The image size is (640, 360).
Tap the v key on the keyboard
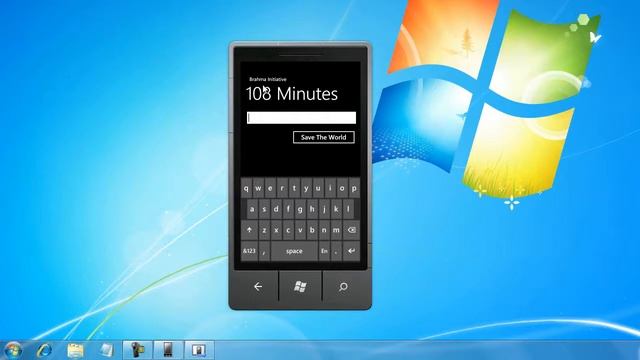[300, 230]
